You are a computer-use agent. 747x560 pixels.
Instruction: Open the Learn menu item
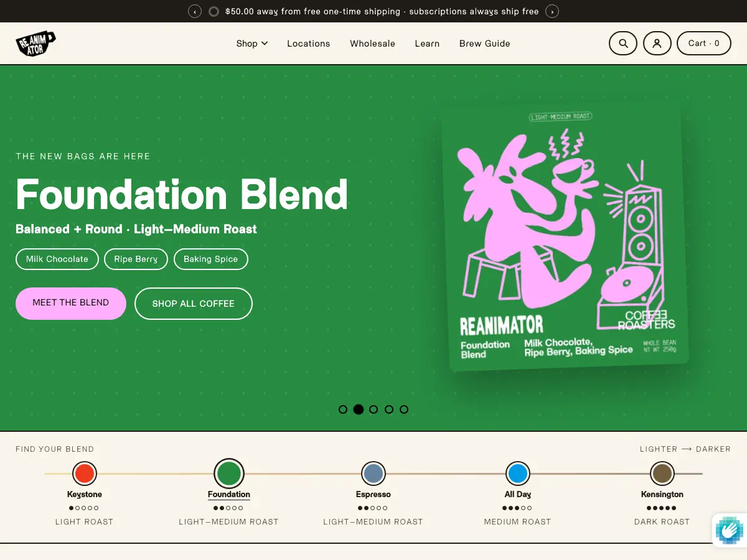(427, 44)
